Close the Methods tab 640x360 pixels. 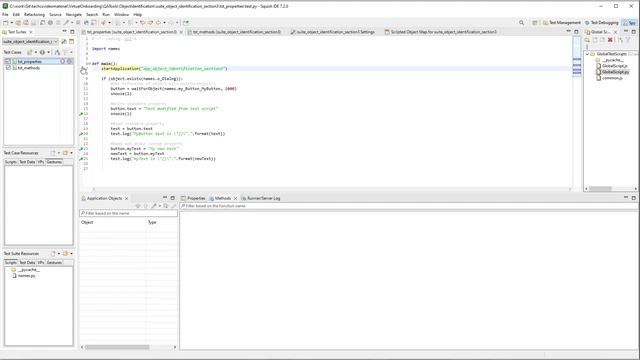click(235, 198)
